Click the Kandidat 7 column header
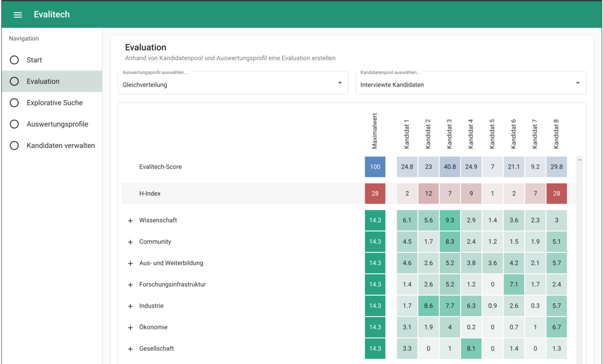The image size is (603, 364). pos(535,134)
